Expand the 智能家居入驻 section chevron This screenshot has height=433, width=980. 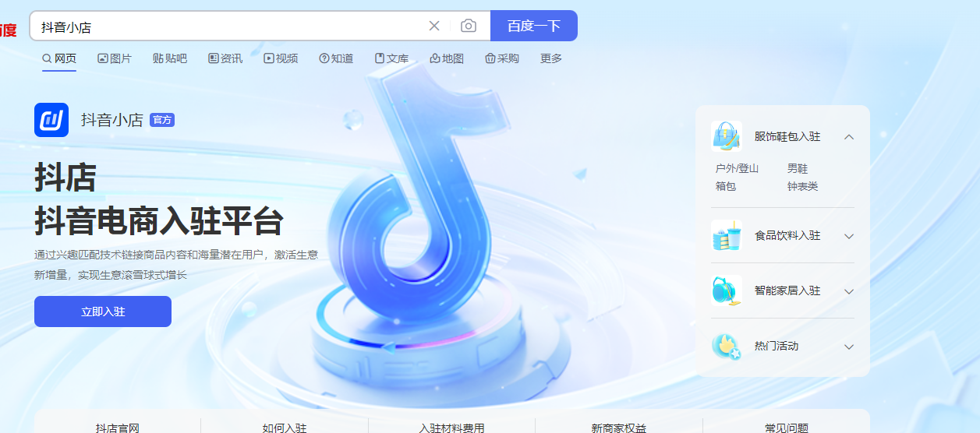pos(849,291)
